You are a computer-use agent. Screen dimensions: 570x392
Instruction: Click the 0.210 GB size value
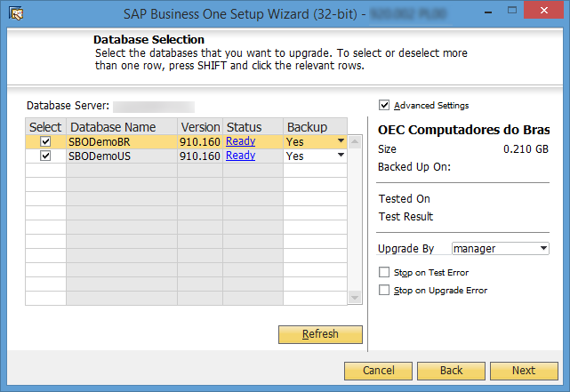click(x=526, y=149)
